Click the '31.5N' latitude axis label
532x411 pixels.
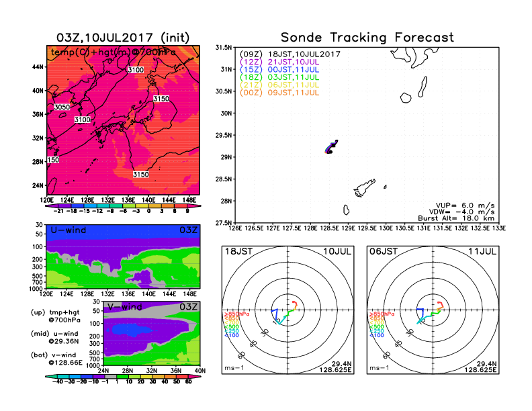coord(224,48)
